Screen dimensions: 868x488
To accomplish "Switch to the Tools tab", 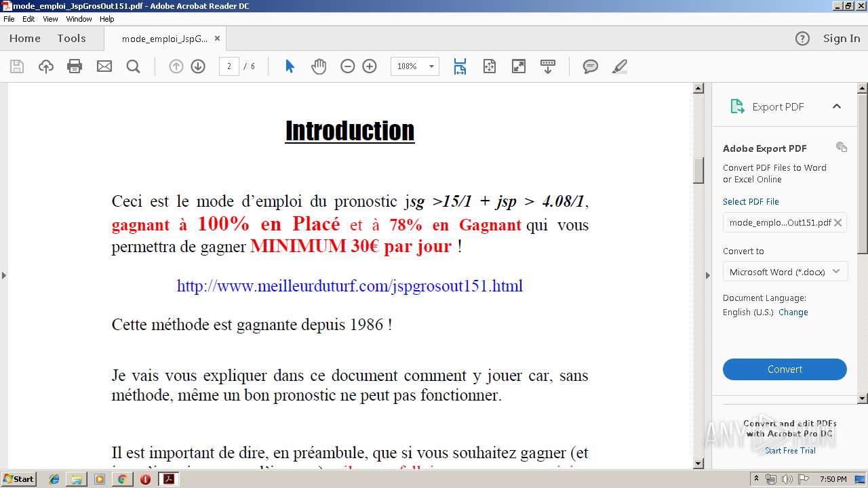I will [x=71, y=39].
